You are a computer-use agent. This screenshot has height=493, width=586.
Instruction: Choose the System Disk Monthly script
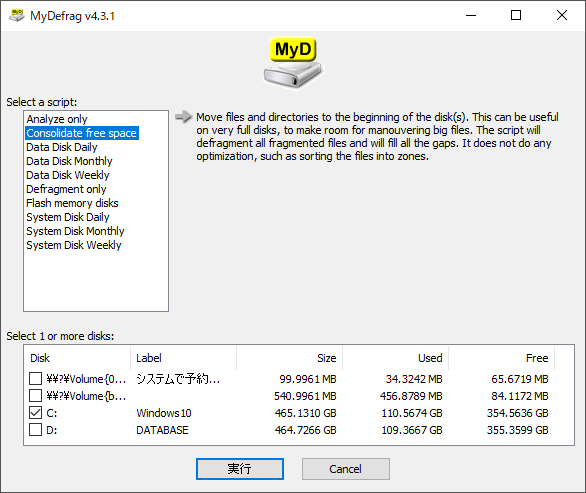pyautogui.click(x=75, y=231)
